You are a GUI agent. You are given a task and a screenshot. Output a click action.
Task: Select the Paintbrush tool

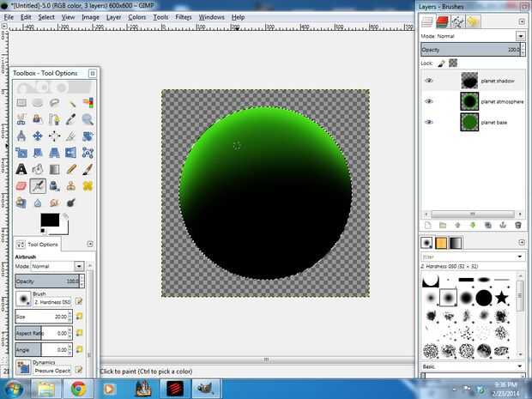coord(88,169)
